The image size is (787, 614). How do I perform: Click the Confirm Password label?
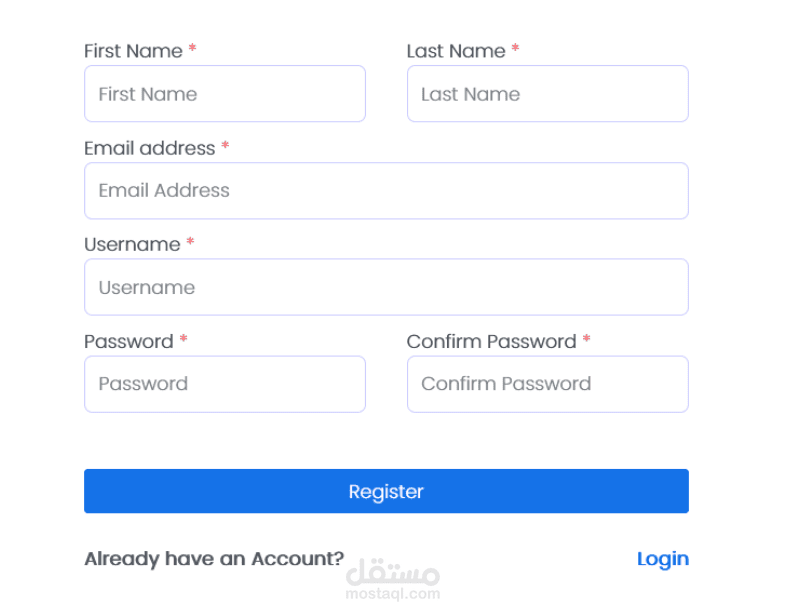point(491,342)
